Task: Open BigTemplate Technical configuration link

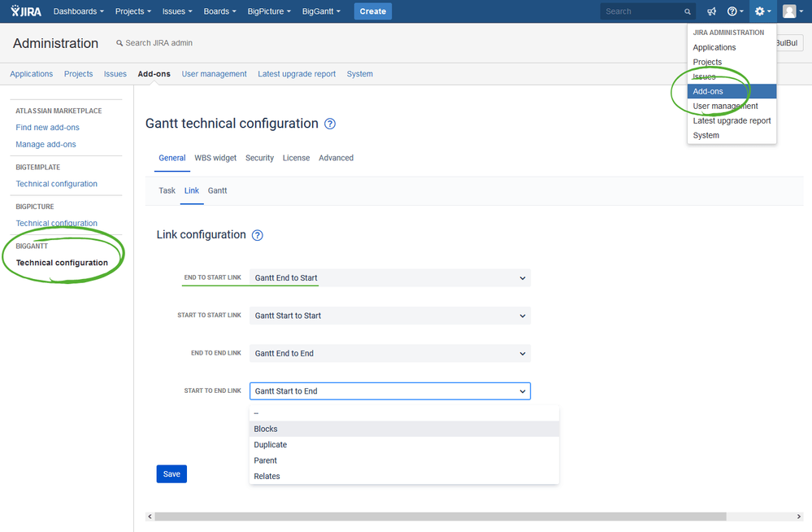Action: coord(56,184)
